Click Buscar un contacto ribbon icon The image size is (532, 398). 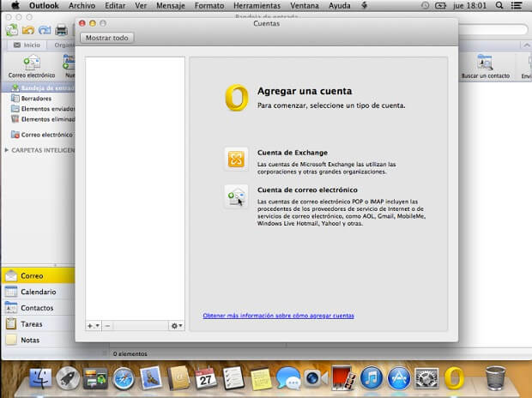tap(485, 66)
